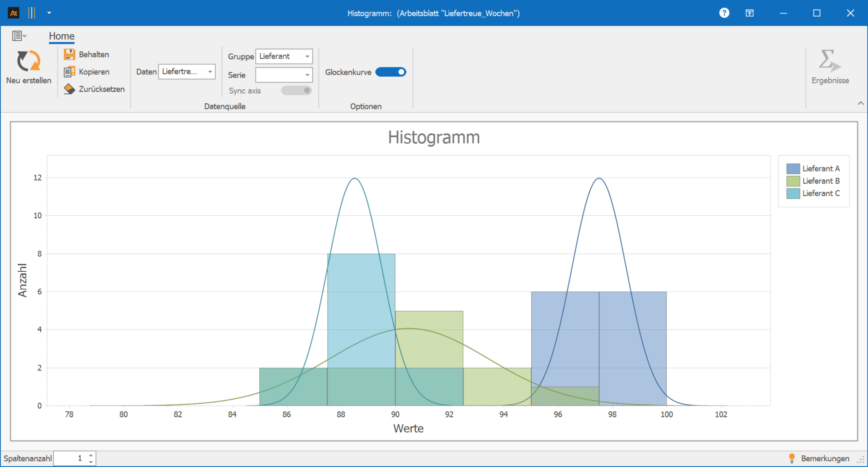Screen dimensions: 868x467
Task: Disable the Glockenkurve toggle
Action: 391,72
